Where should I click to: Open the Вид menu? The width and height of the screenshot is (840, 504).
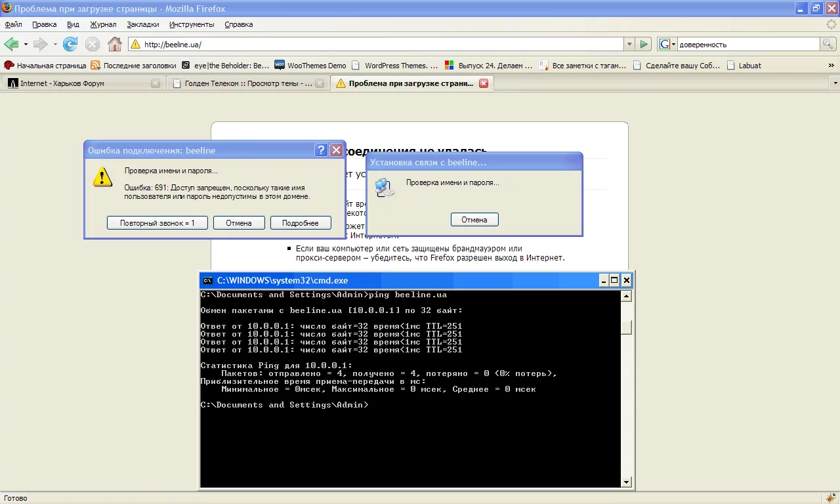(73, 24)
